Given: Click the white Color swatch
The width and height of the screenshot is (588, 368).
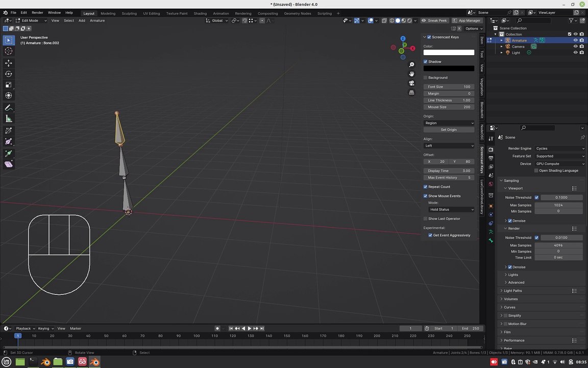Looking at the screenshot, I should click(x=449, y=53).
